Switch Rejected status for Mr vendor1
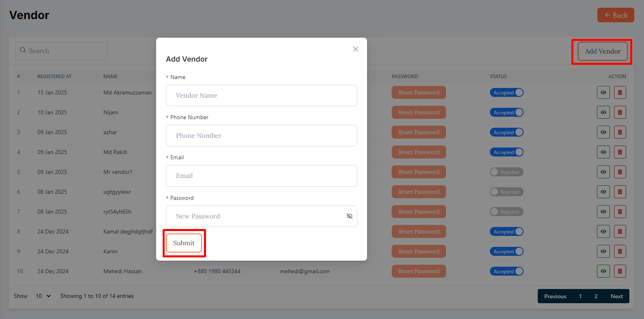 coord(507,172)
